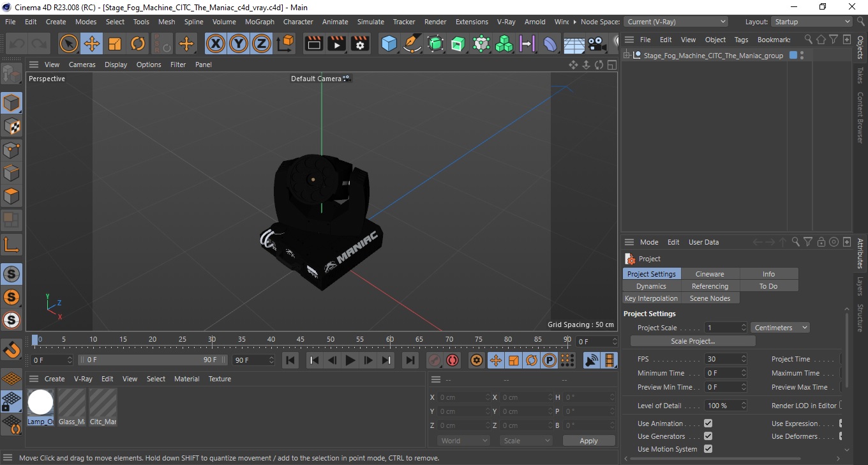Screen dimensions: 868x465
Task: Click Scale Project button
Action: [692, 341]
